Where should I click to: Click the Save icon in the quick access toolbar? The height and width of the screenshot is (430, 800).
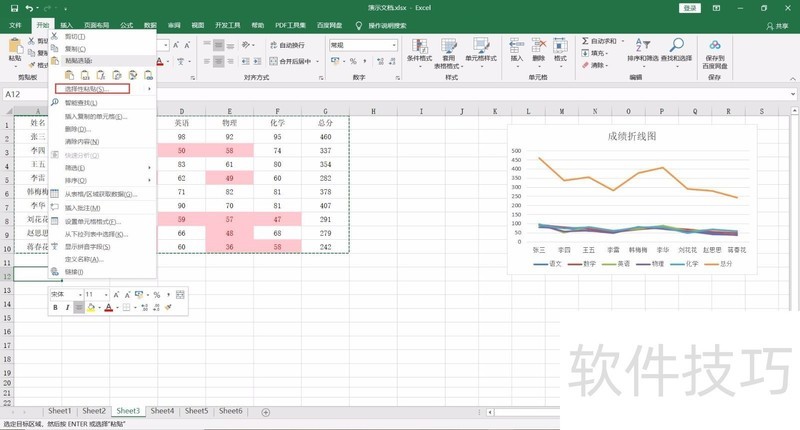tap(14, 8)
